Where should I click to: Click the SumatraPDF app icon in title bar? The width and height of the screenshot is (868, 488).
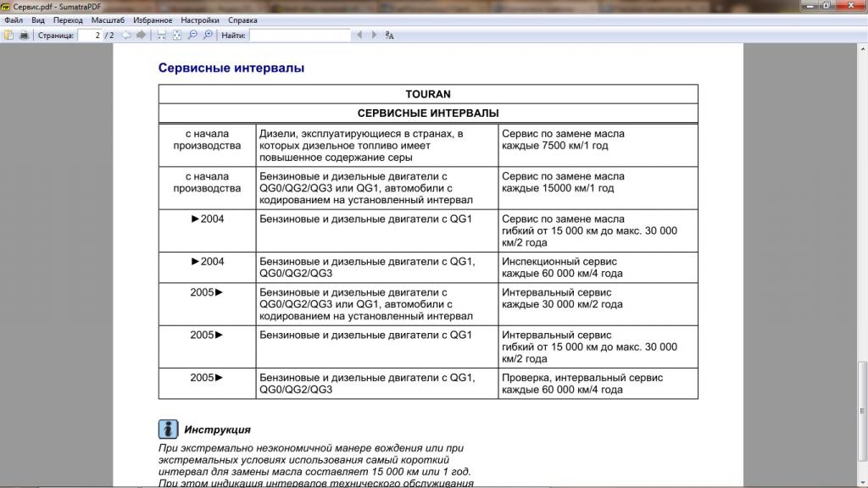pyautogui.click(x=6, y=7)
